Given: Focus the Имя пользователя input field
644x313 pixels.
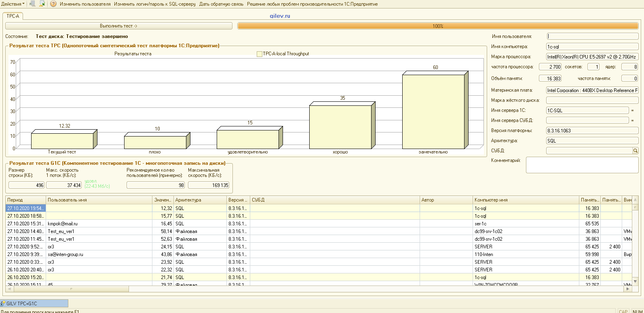Looking at the screenshot, I should click(593, 36).
